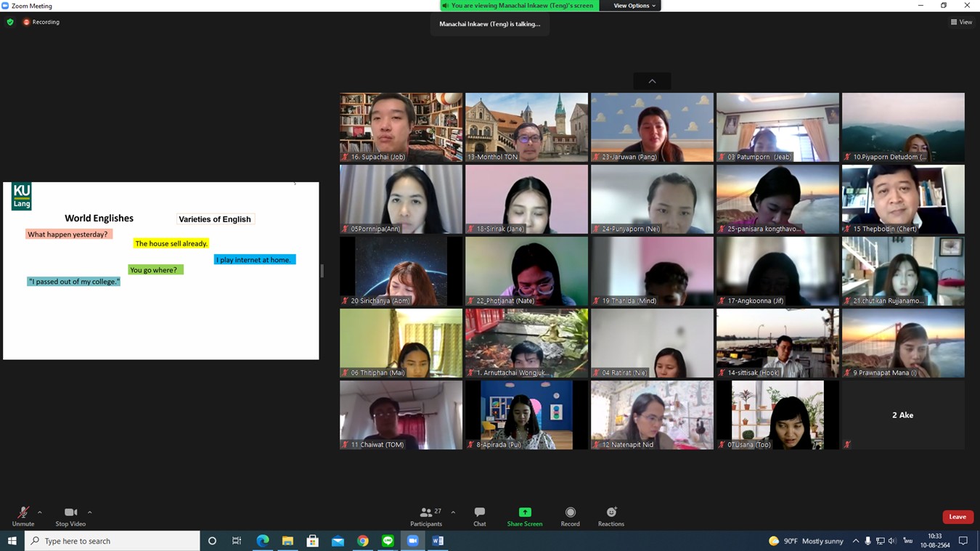Expand the View Options dropdown
The height and width of the screenshot is (551, 980).
[634, 6]
